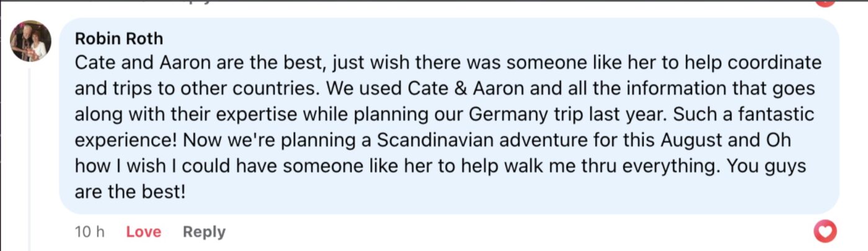Open the 10 h comment timestamp
This screenshot has height=251, width=868.
[89, 232]
